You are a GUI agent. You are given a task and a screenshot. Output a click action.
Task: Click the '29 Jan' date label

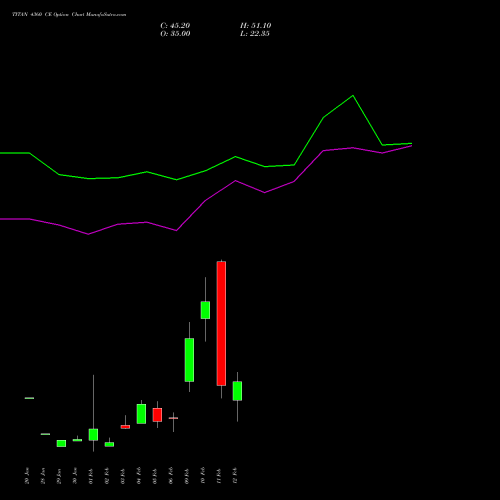[x=59, y=476]
